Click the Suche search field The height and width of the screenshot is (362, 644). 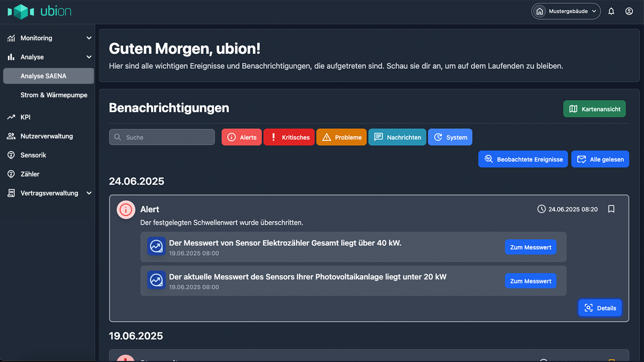(x=162, y=137)
